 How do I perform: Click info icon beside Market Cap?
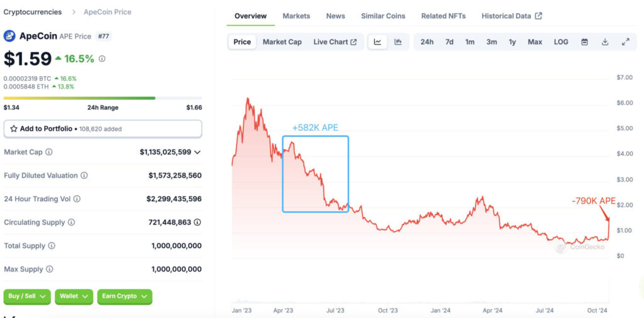[49, 152]
